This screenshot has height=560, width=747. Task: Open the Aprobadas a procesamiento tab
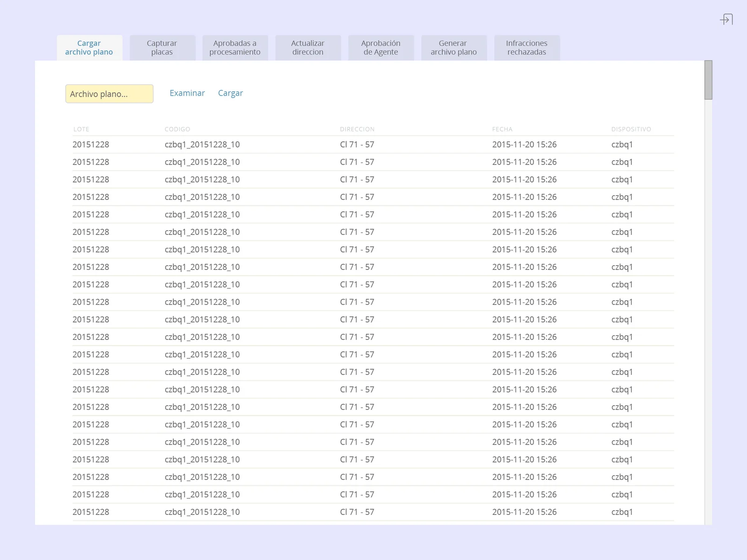(x=235, y=48)
